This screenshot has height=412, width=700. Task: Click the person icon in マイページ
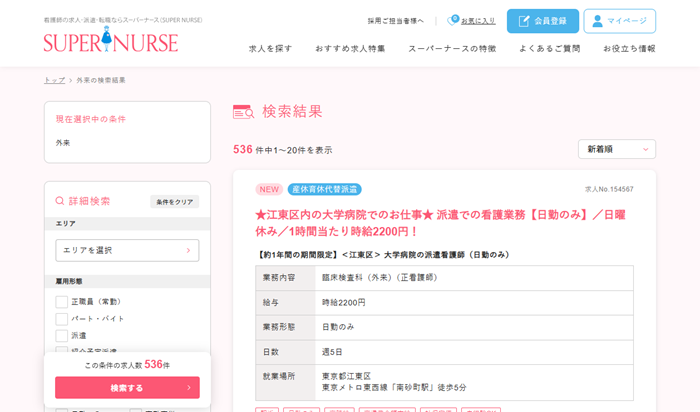(597, 21)
